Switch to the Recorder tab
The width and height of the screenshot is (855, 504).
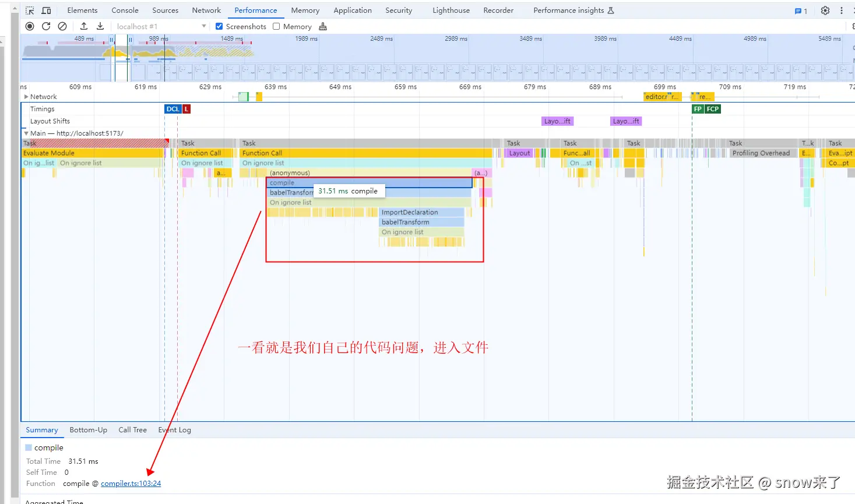coord(498,10)
